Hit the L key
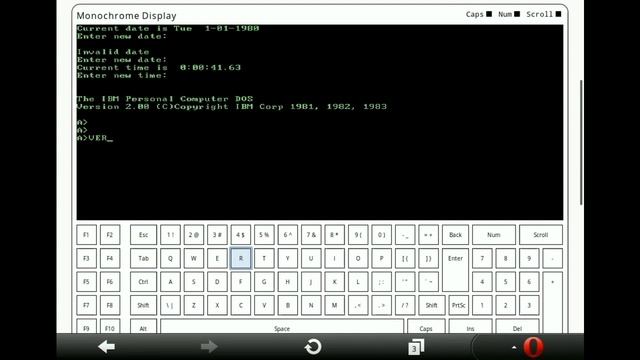 tap(358, 282)
